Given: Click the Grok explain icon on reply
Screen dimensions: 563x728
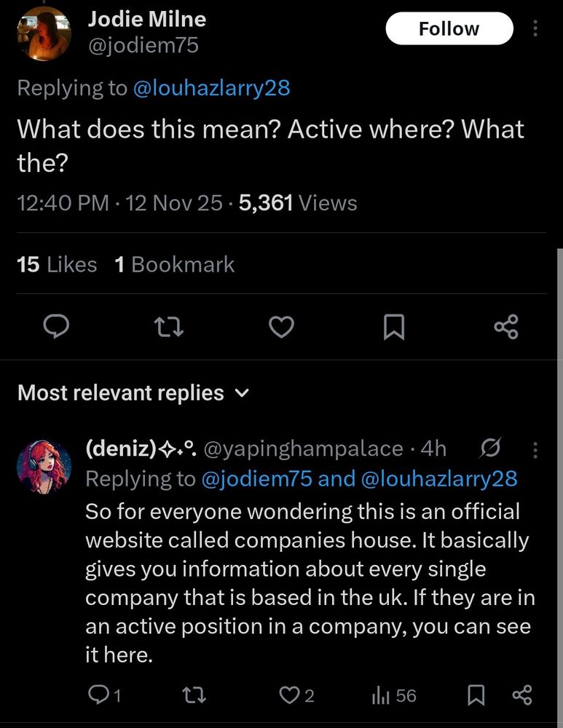Looking at the screenshot, I should [x=491, y=449].
